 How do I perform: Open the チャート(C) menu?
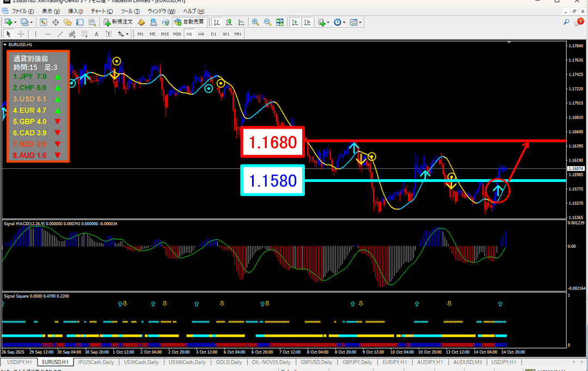[x=102, y=11]
